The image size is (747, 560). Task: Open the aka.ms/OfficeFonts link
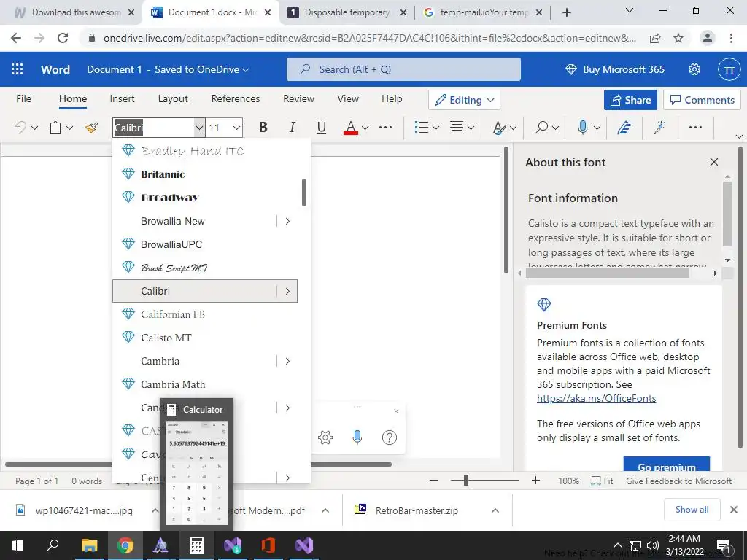(x=597, y=399)
